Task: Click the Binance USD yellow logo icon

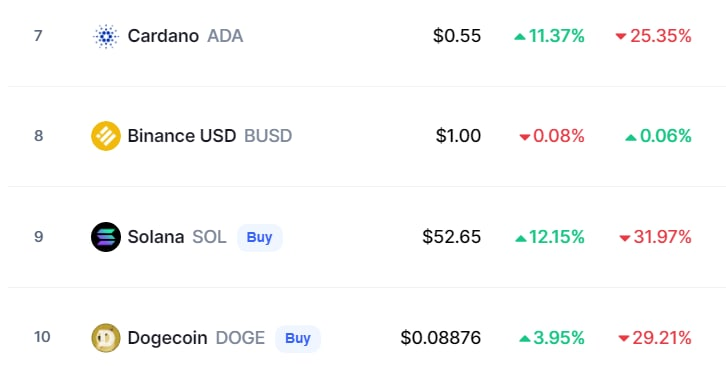Action: point(106,136)
